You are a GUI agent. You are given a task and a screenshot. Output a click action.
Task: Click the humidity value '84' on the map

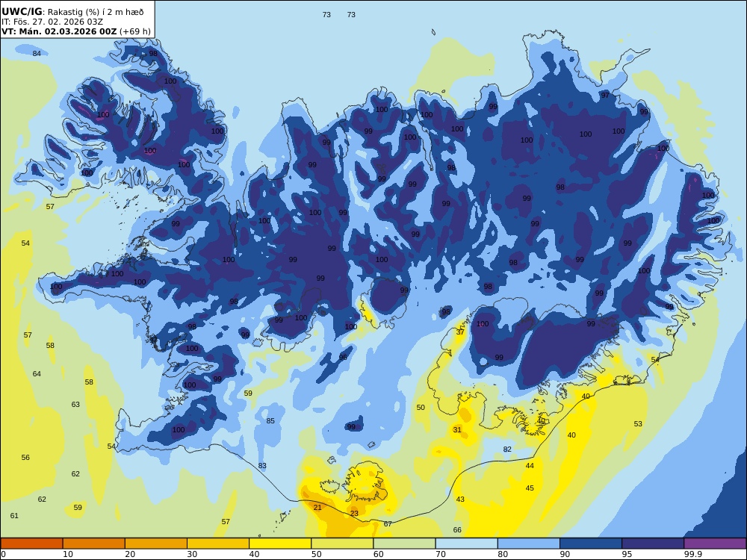(x=37, y=53)
